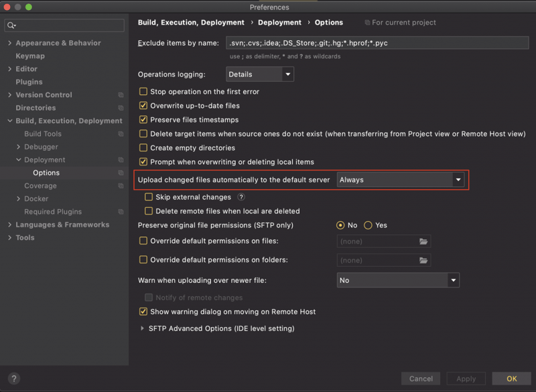Click folder icon for file permissions field
Viewport: 536px width, 392px height.
423,241
